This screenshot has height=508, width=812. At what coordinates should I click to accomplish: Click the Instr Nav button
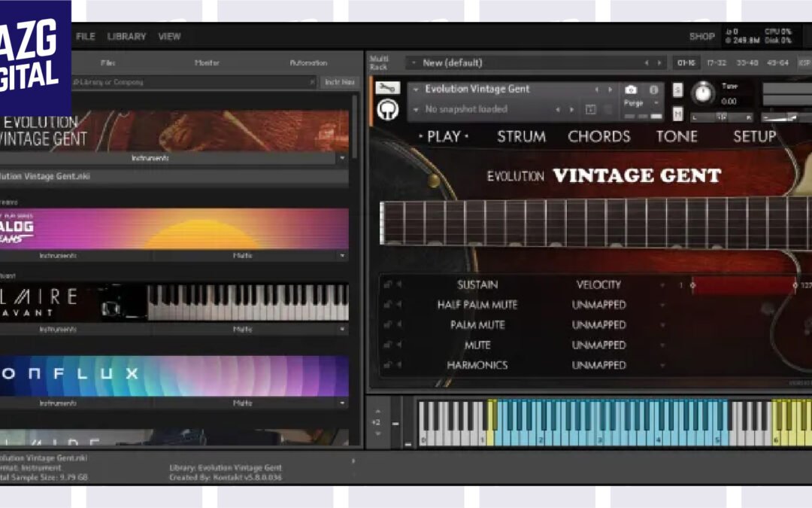tap(340, 82)
